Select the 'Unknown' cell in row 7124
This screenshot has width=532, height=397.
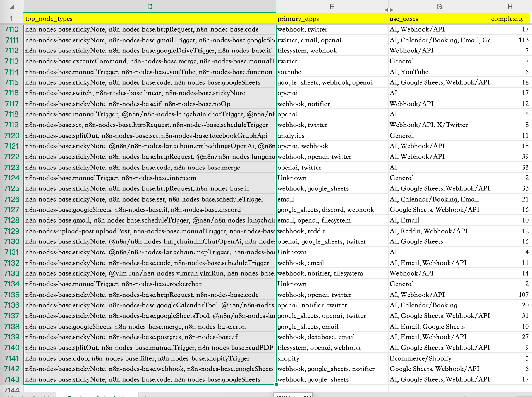click(x=292, y=178)
